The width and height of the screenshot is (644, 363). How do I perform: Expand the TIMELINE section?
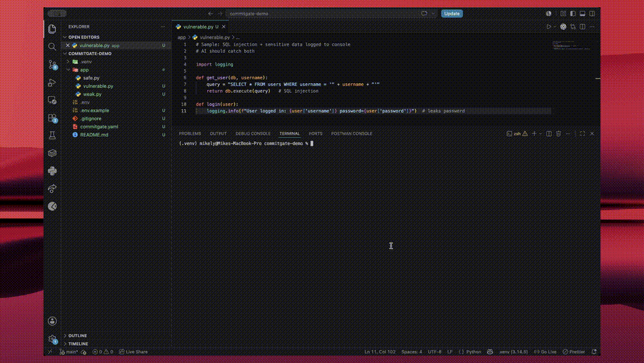(x=78, y=344)
